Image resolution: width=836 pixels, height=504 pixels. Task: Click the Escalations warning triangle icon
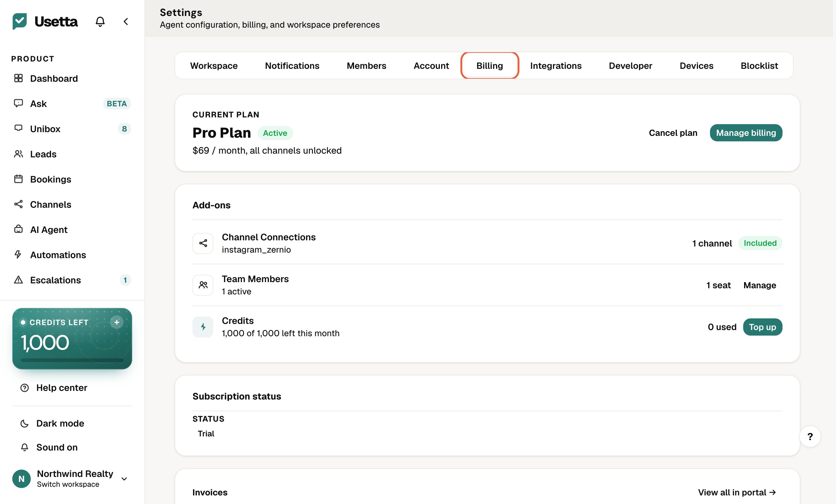pos(18,280)
